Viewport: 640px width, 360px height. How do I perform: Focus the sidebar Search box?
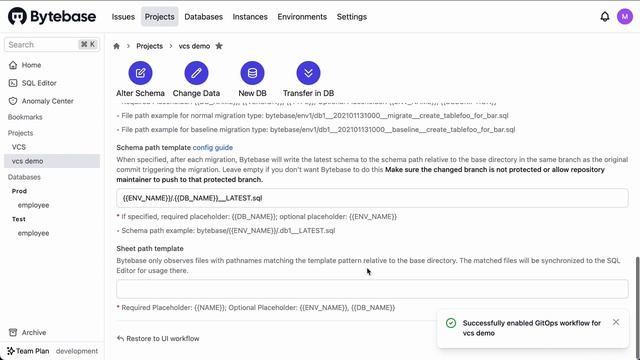point(52,44)
